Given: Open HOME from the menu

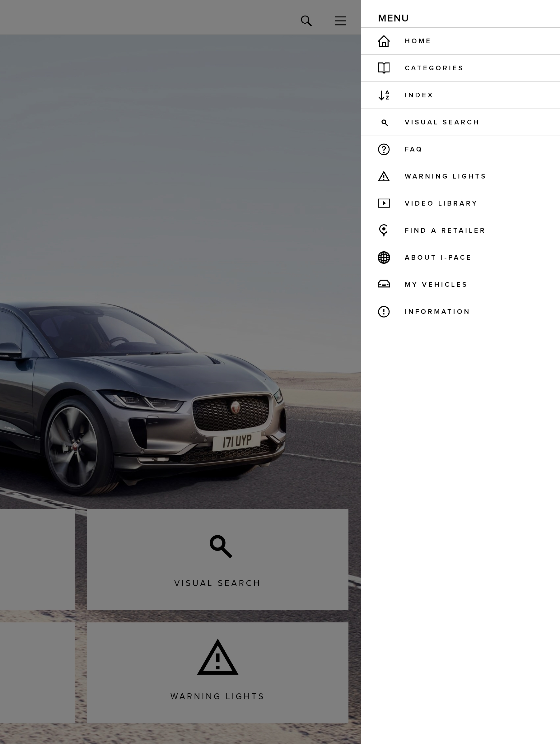Looking at the screenshot, I should pyautogui.click(x=460, y=41).
